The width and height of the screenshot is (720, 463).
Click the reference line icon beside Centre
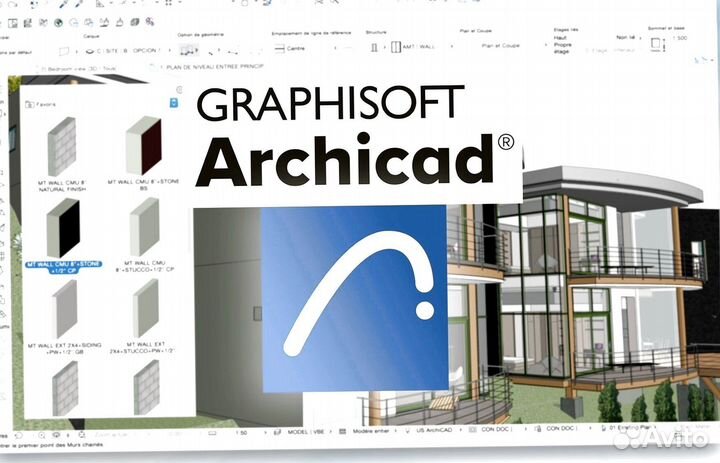coord(280,48)
